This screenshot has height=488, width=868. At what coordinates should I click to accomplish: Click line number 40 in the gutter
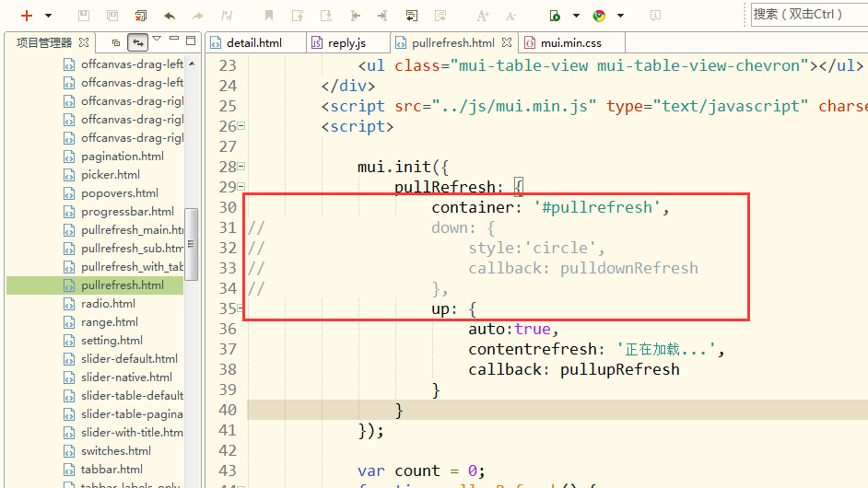click(228, 410)
